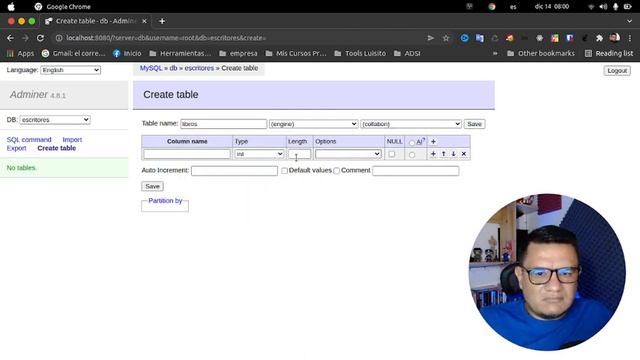Enable the Comment checkbox
Image resolution: width=640 pixels, height=360 pixels.
tap(336, 171)
